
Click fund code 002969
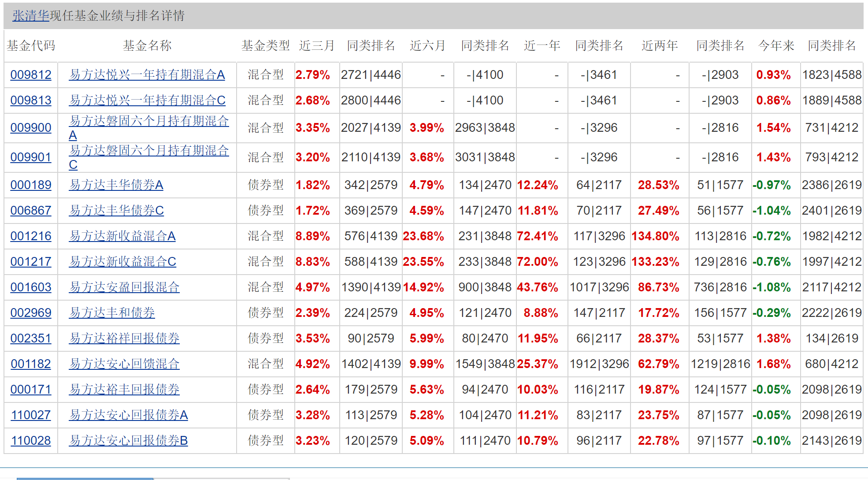pyautogui.click(x=31, y=313)
